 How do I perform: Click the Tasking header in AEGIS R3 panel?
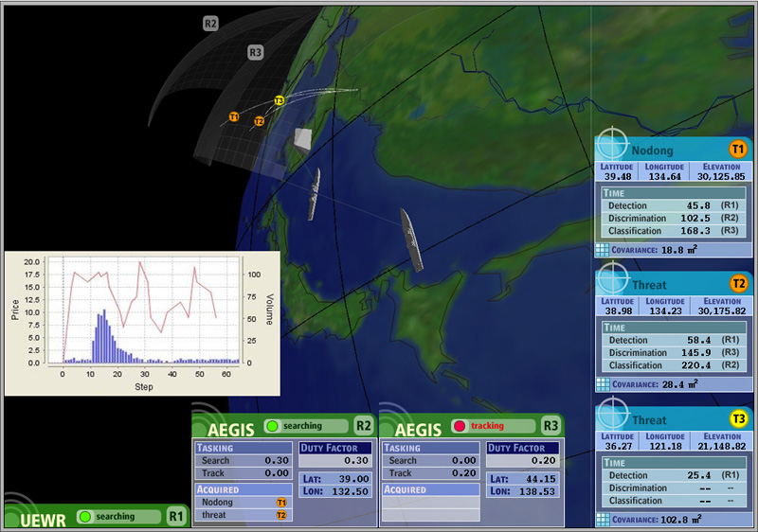click(x=430, y=448)
